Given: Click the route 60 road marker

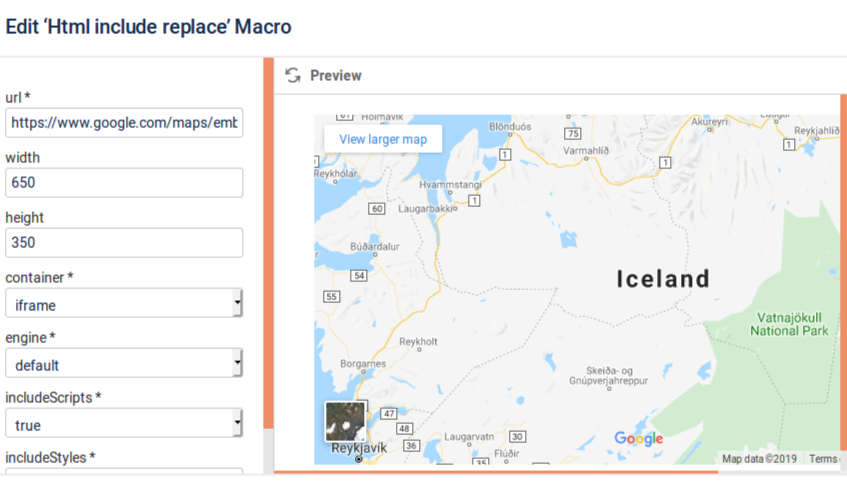Looking at the screenshot, I should [x=377, y=209].
